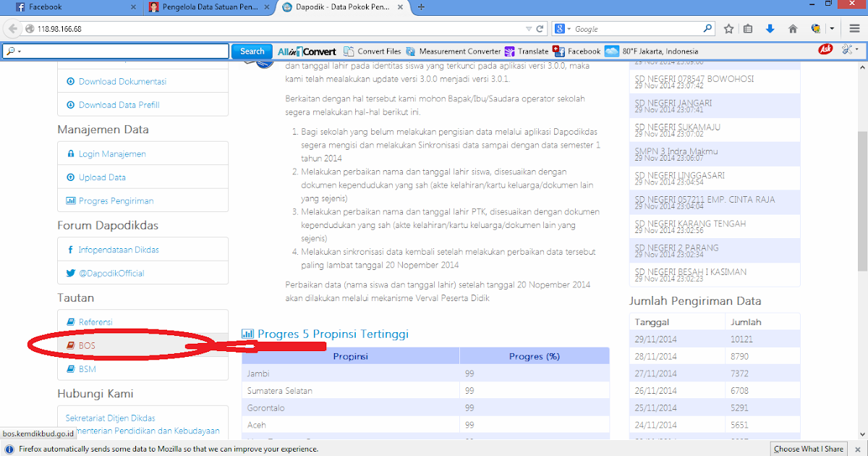The height and width of the screenshot is (456, 868).
Task: Expand the wrench icon dropdown arrow
Action: pyautogui.click(x=857, y=50)
